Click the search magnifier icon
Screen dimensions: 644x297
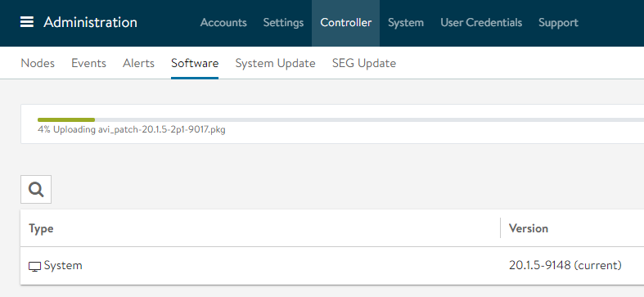[36, 189]
